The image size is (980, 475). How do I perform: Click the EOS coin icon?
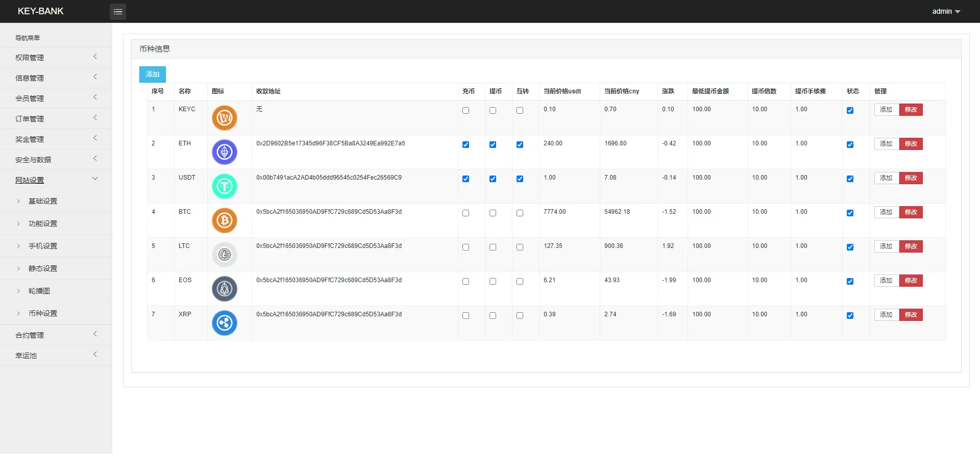[x=225, y=289]
